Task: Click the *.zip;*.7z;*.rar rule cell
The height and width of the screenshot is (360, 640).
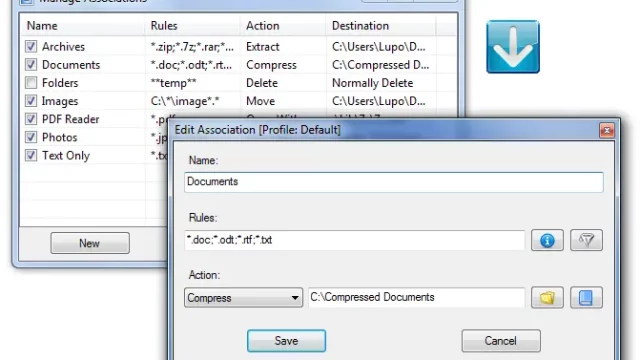Action: (192, 47)
